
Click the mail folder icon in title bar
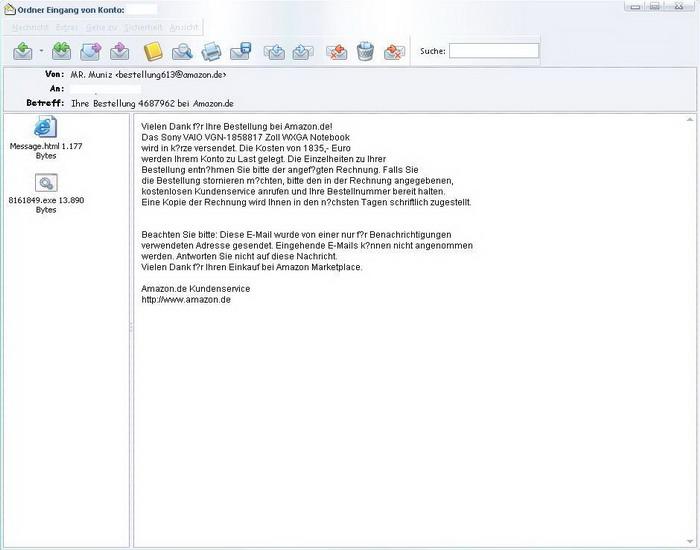9,9
